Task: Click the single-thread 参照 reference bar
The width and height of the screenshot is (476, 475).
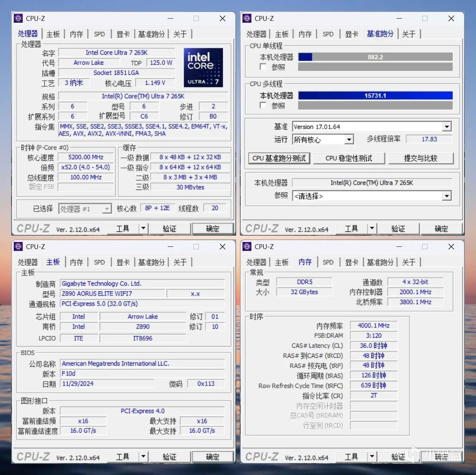Action: point(375,67)
